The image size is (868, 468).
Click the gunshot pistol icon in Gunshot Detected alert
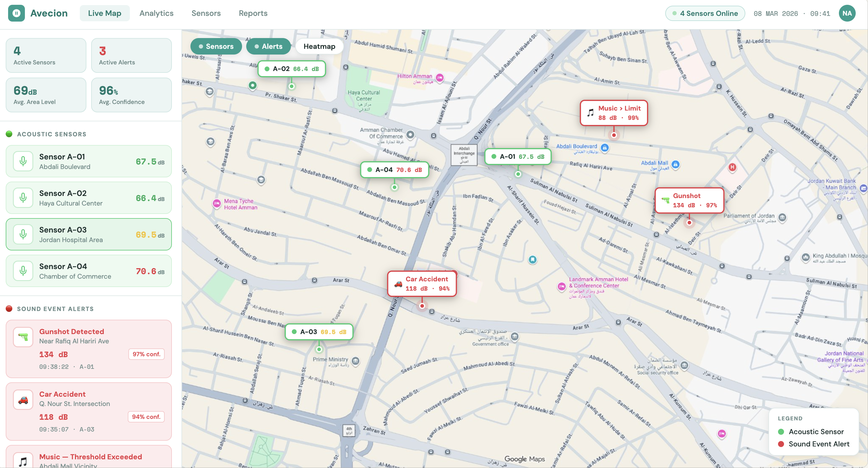click(22, 337)
